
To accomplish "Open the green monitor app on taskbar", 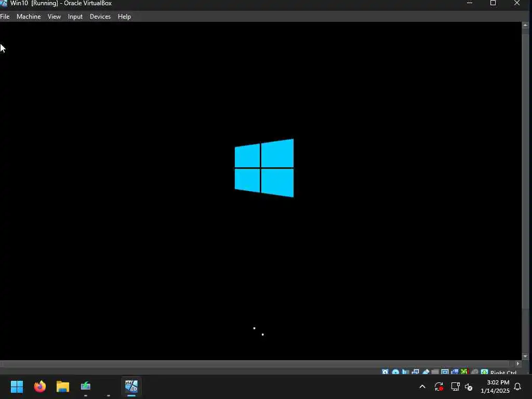I will tap(86, 386).
